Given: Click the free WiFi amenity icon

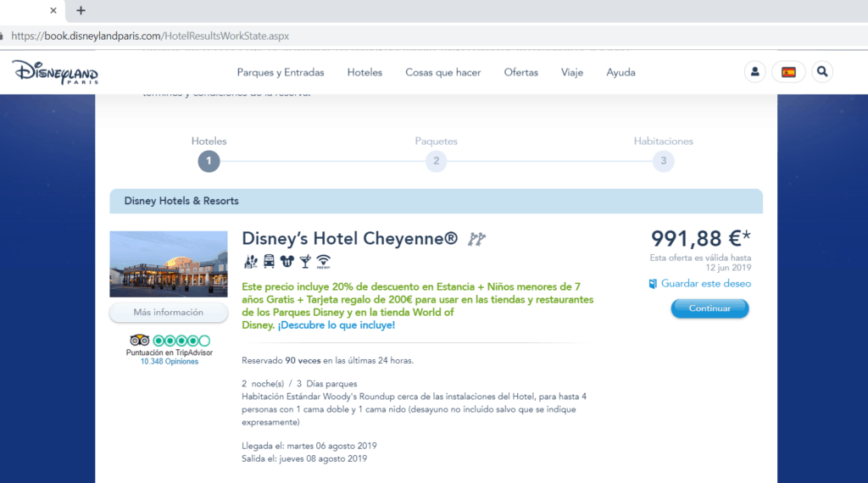Looking at the screenshot, I should pyautogui.click(x=323, y=262).
